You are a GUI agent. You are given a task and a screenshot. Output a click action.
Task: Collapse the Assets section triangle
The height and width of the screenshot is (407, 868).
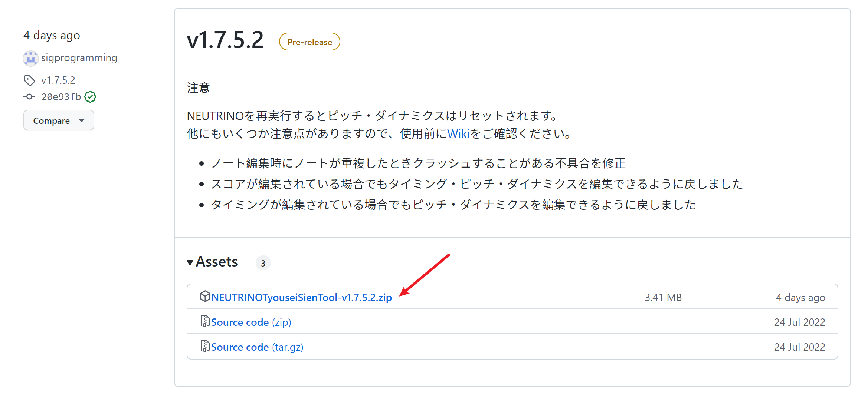(190, 263)
